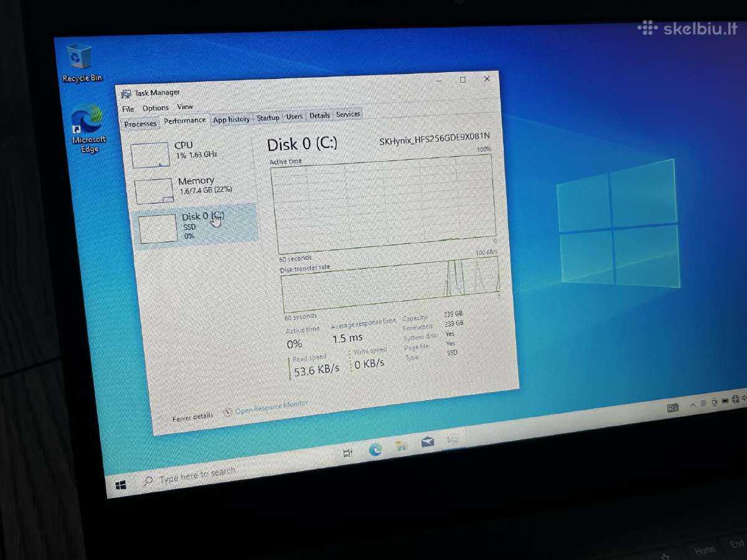This screenshot has width=747, height=560.
Task: Click the Active time graph
Action: click(x=382, y=203)
